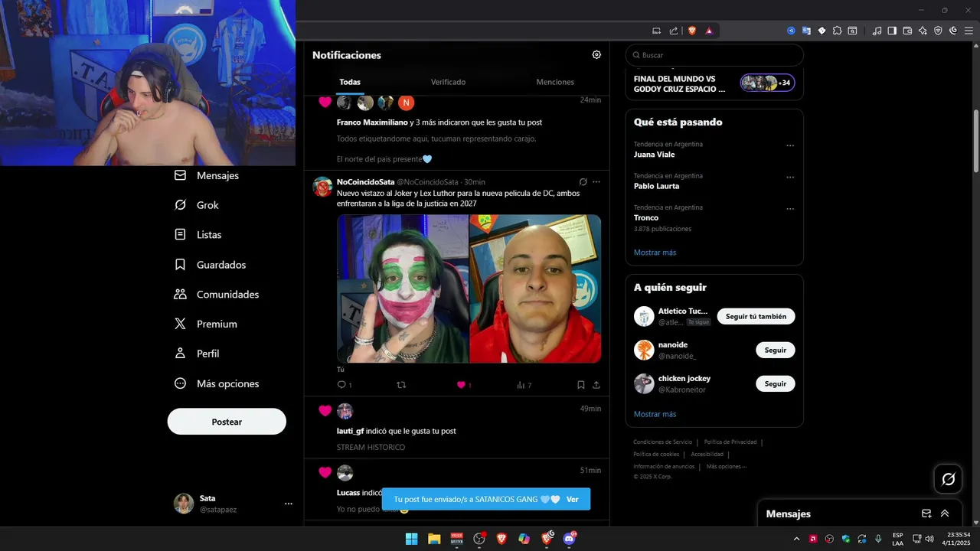Screen dimensions: 980x551
Task: Open the taskbar clock and date
Action: [x=958, y=539]
